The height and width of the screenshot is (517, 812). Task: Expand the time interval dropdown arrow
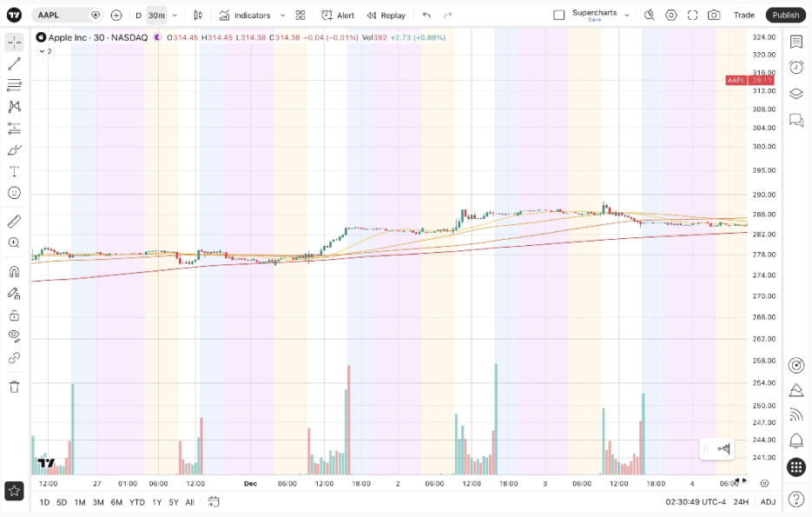click(175, 15)
